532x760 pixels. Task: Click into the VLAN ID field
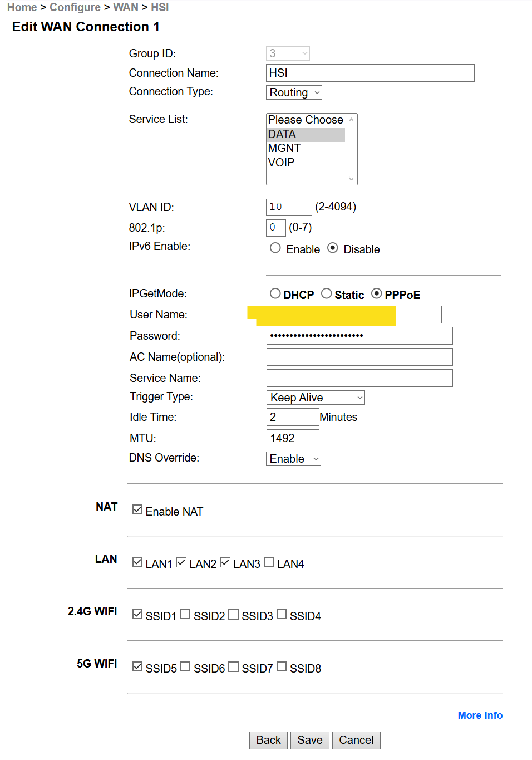pos(288,207)
